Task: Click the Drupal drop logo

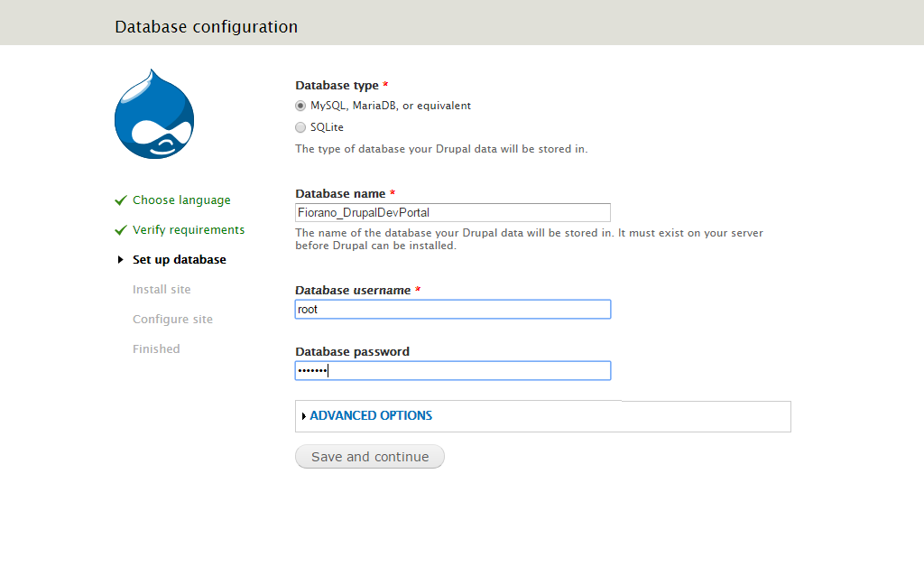Action: coord(154,114)
